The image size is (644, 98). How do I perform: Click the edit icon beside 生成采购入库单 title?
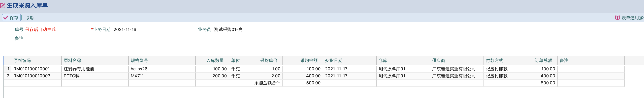click(x=3, y=5)
